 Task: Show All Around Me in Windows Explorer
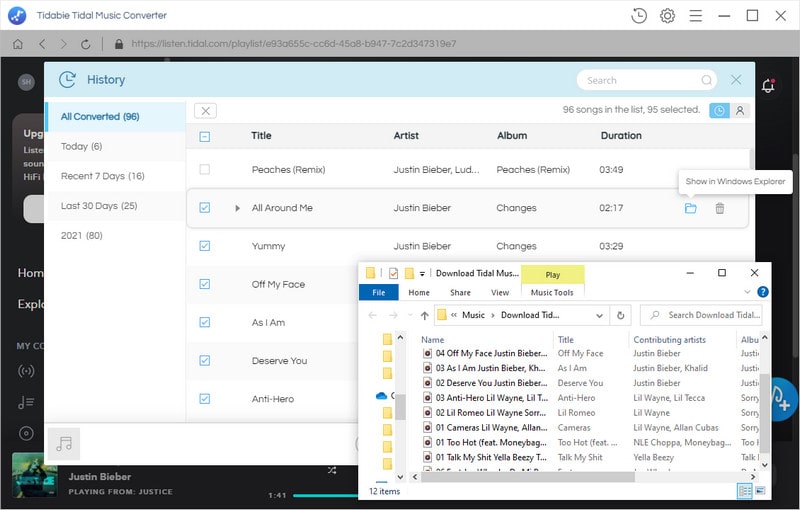[x=690, y=208]
